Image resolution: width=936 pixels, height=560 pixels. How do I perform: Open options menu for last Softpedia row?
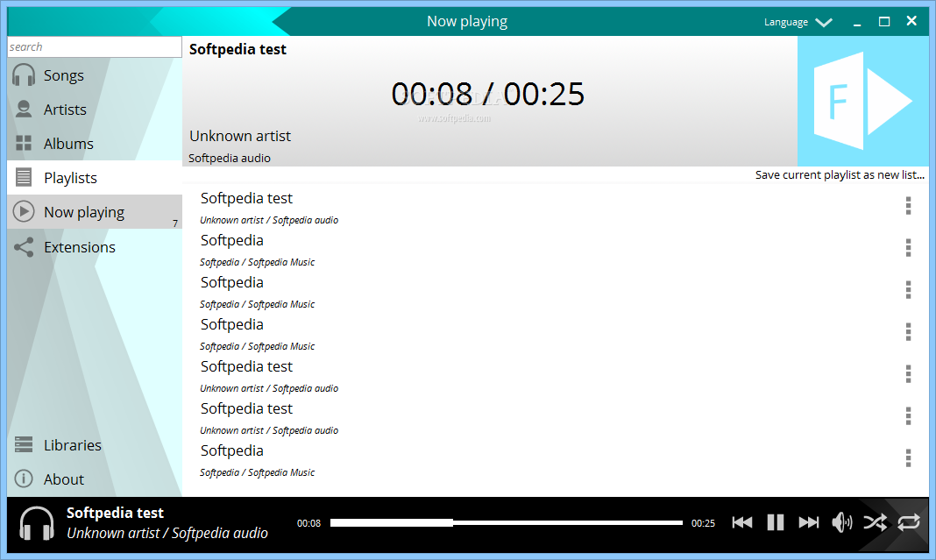click(x=908, y=458)
